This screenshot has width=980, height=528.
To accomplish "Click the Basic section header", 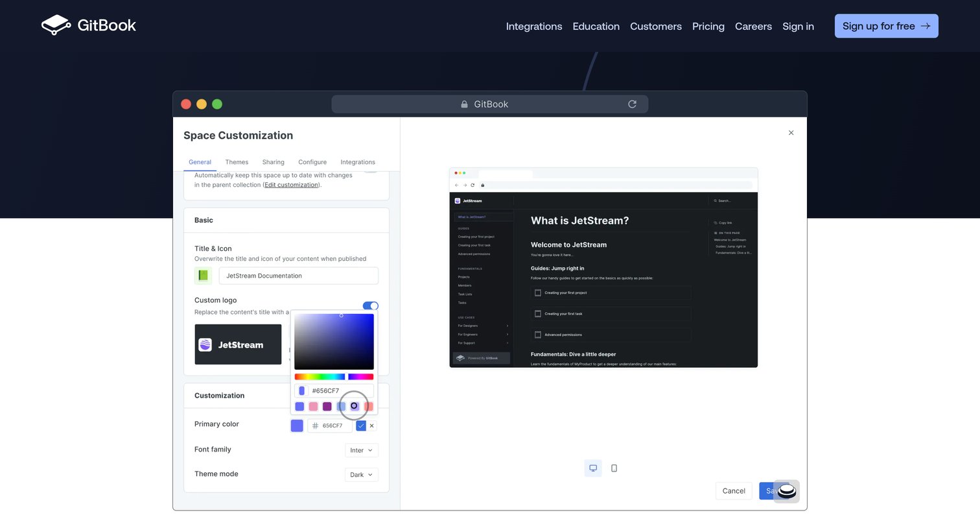I will tap(204, 220).
